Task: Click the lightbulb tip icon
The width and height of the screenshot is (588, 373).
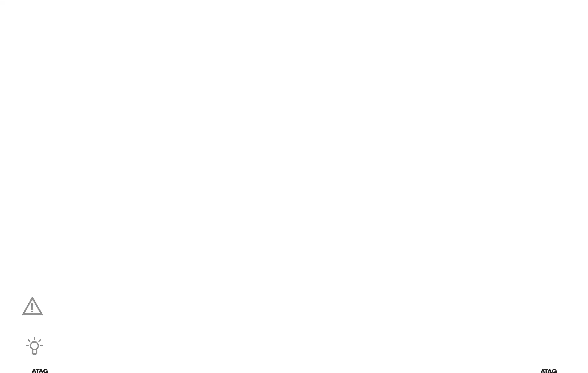Action: point(34,346)
